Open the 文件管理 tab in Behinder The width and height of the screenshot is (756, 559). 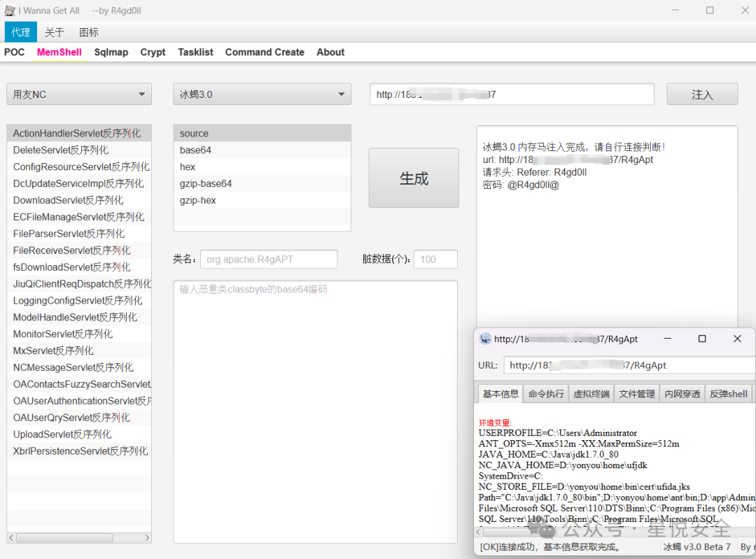point(636,394)
